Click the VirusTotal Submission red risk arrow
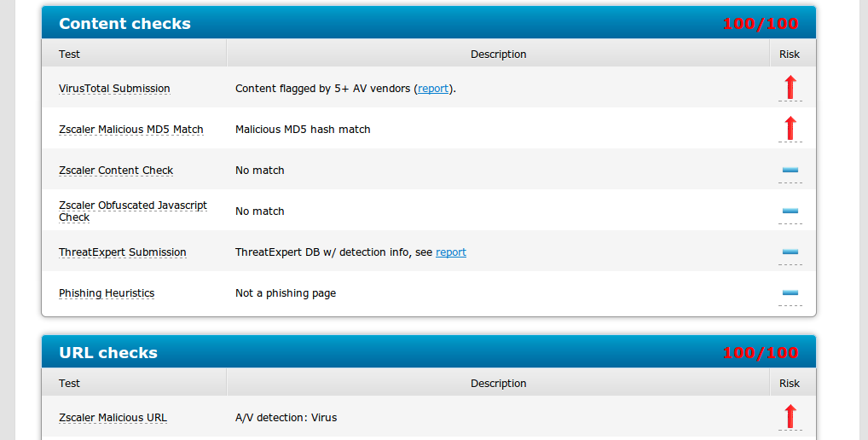The width and height of the screenshot is (868, 440). (790, 87)
